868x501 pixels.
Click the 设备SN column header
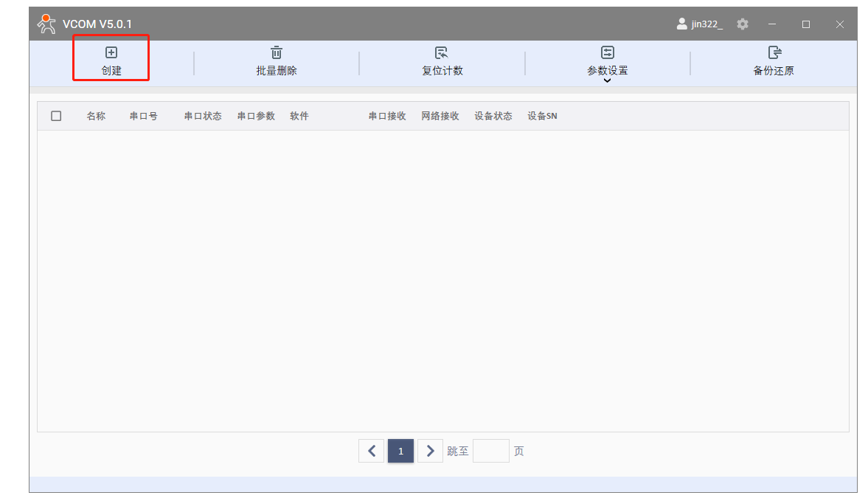pyautogui.click(x=542, y=116)
